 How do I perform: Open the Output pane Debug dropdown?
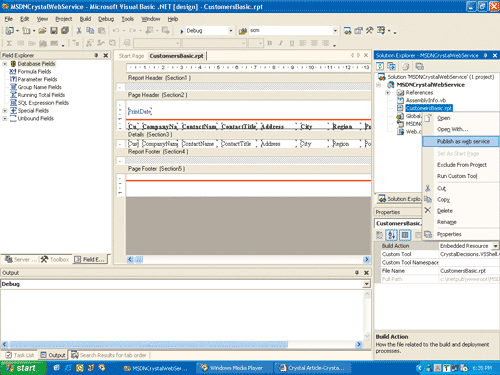(x=367, y=284)
